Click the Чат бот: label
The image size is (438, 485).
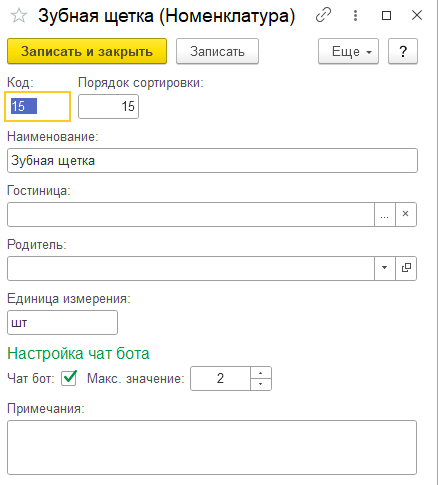point(31,379)
